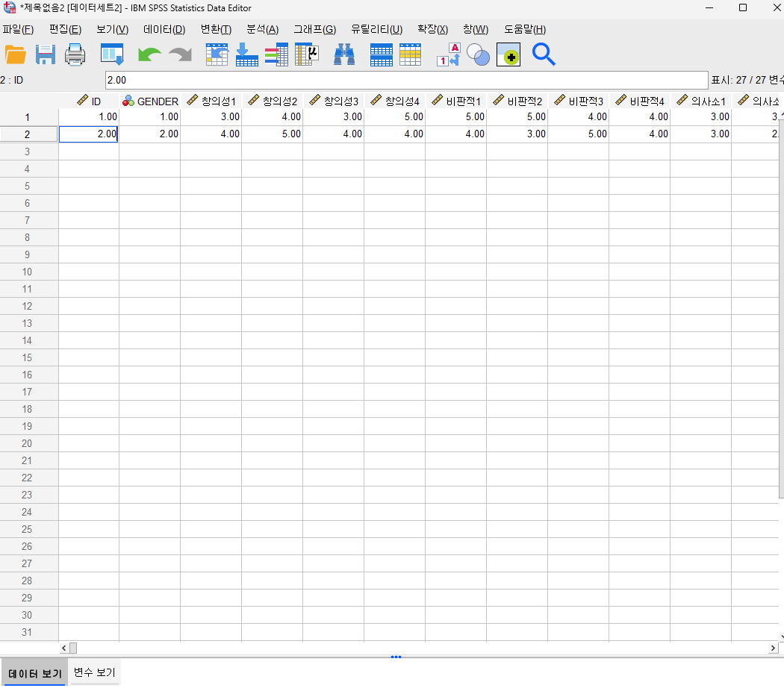Image resolution: width=784 pixels, height=688 pixels.
Task: Click row 2 비판적2 cell 3.00
Action: (x=517, y=134)
